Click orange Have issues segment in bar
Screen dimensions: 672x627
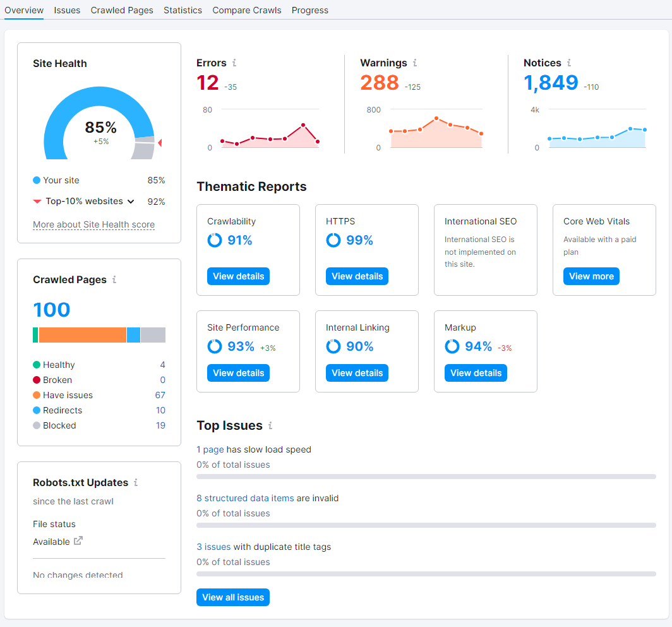[x=83, y=335]
